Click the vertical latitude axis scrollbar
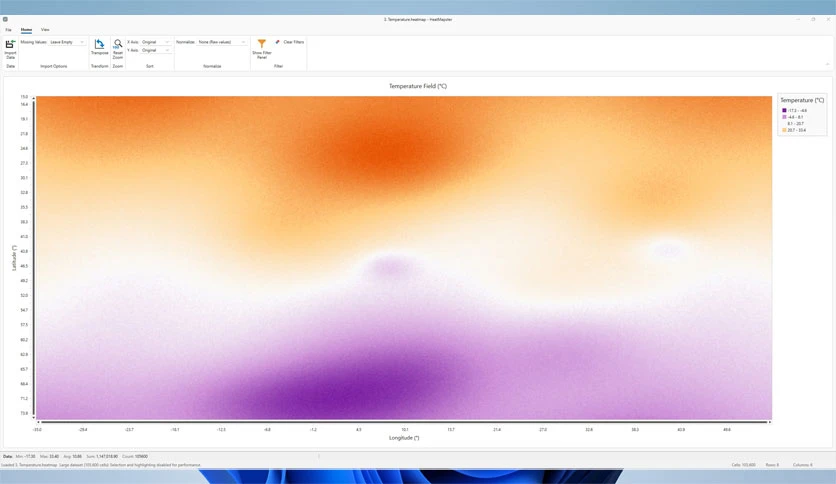 pos(34,257)
